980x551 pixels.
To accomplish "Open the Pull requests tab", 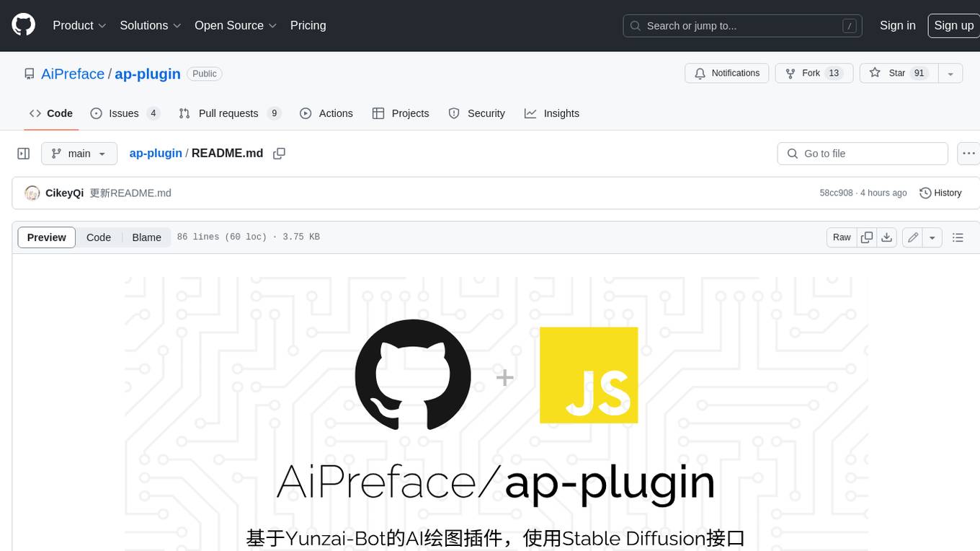I will click(x=229, y=113).
